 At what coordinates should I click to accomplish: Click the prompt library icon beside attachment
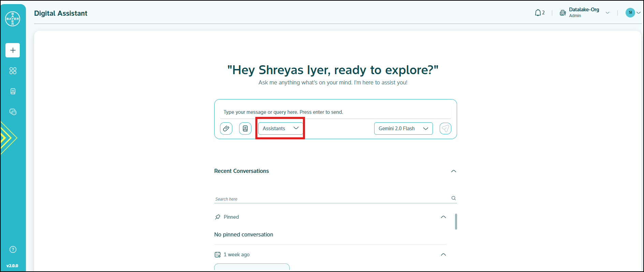245,128
